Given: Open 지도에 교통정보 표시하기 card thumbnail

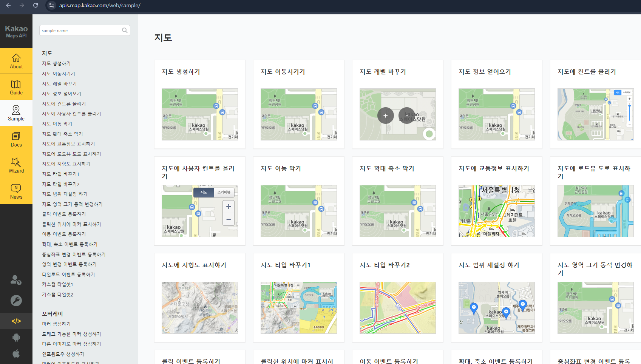Looking at the screenshot, I should tap(497, 211).
